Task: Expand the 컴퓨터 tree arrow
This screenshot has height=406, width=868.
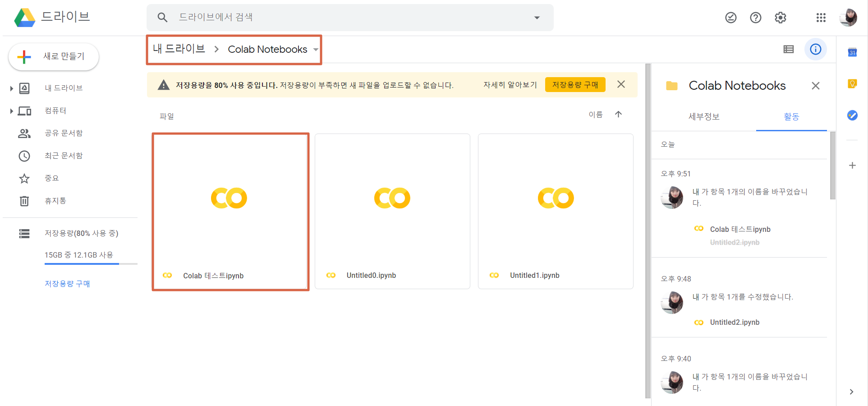Action: tap(11, 111)
